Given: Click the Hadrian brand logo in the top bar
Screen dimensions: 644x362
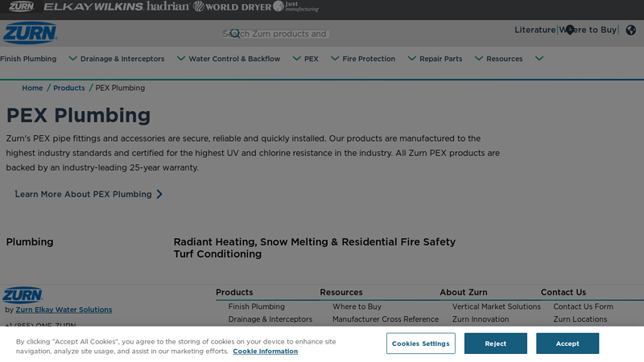Looking at the screenshot, I should tap(168, 6).
